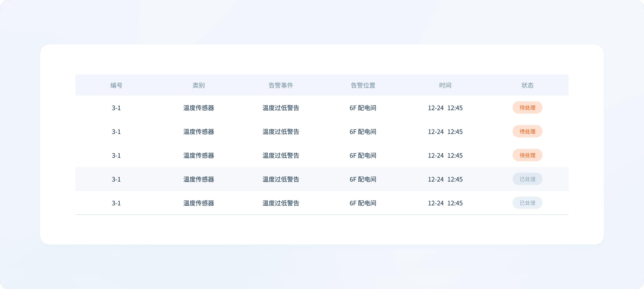Select 3-1 in the highlighted fourth row
644x289 pixels.
[x=116, y=179]
